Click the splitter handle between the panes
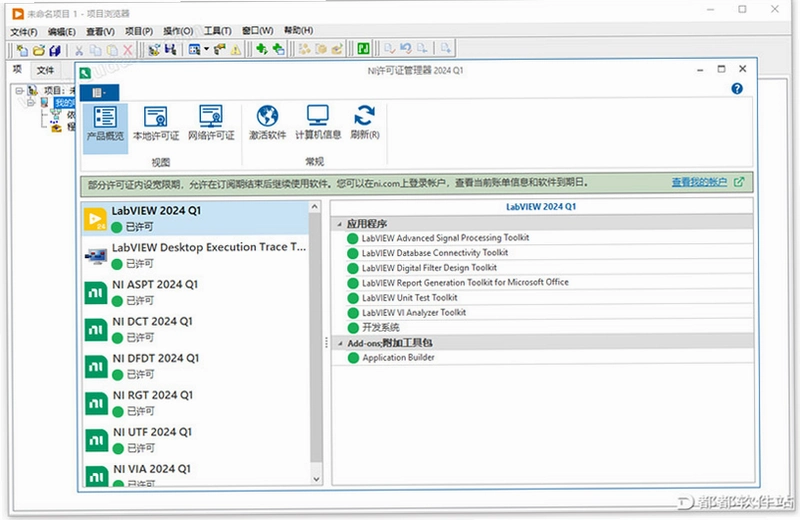This screenshot has height=520, width=800. click(x=327, y=342)
